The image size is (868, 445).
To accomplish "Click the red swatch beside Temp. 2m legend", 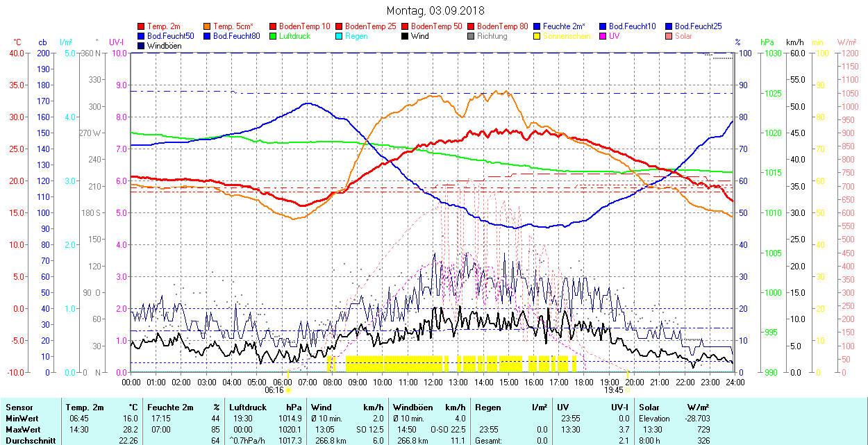I will (142, 26).
